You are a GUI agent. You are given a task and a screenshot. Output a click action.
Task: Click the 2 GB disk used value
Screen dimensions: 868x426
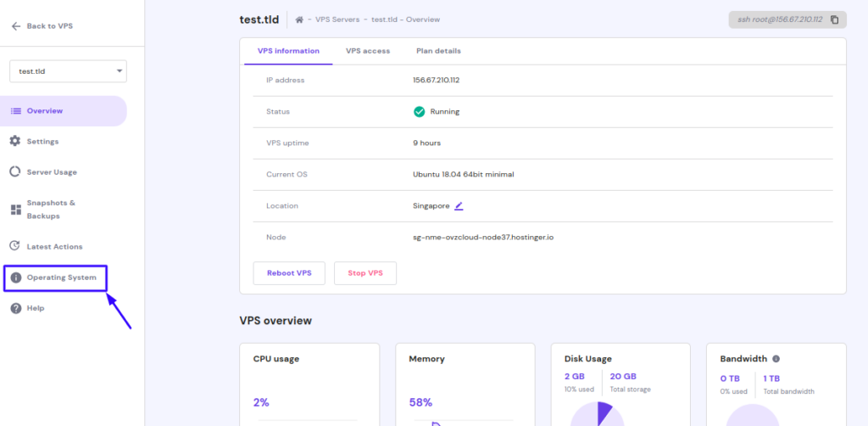coord(575,377)
